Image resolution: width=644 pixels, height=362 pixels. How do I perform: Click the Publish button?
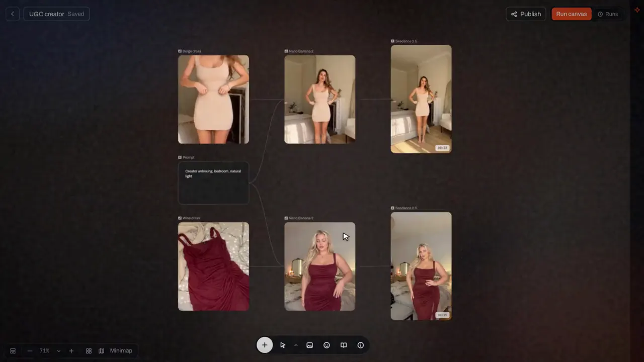(526, 14)
